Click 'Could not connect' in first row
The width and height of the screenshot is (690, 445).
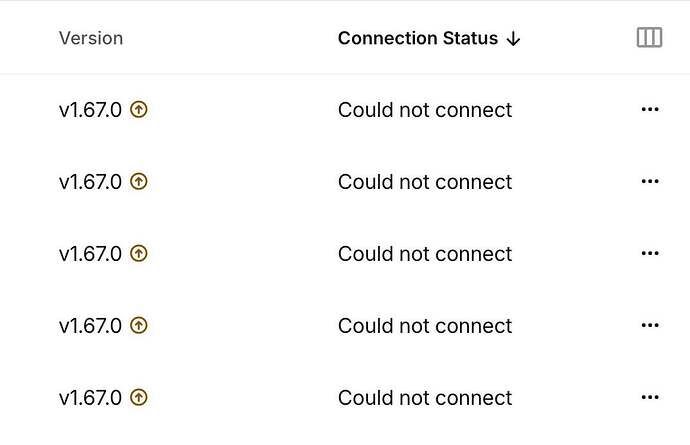(x=425, y=110)
